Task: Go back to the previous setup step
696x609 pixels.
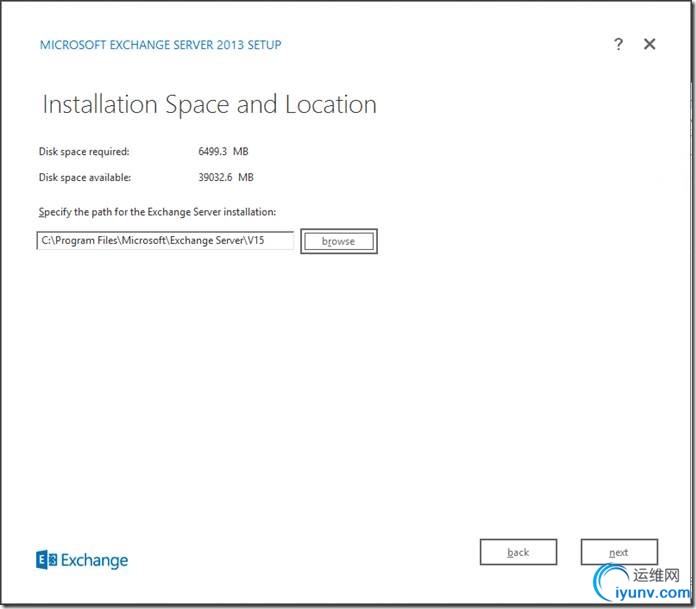Action: tap(518, 552)
